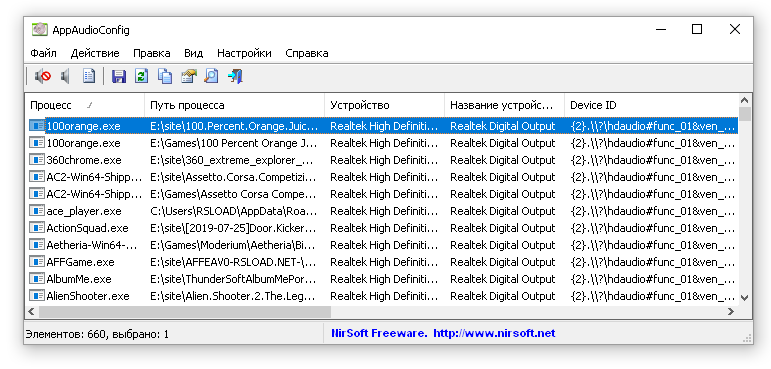Click the find magnifier toolbar icon
The image size is (771, 369).
click(x=211, y=76)
